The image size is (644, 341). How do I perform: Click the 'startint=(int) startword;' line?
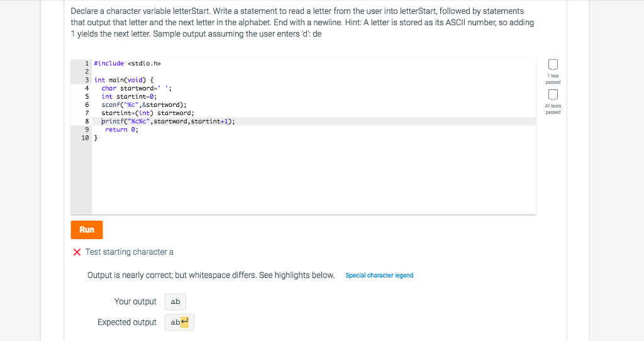point(148,113)
